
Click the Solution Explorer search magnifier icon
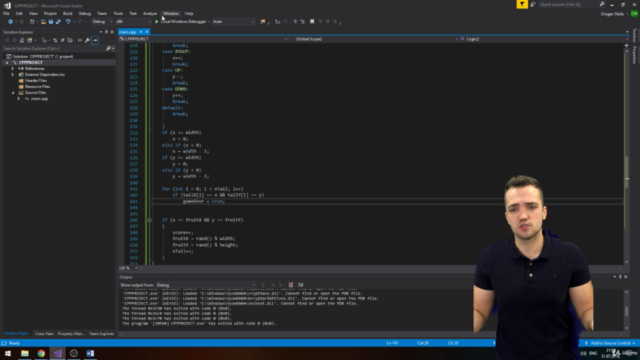tap(108, 49)
